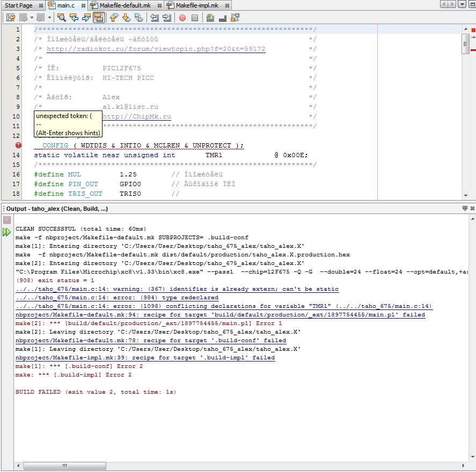Toggle Highlight Search button in toolbar
Screen dimensions: 476x472
pyautogui.click(x=99, y=17)
